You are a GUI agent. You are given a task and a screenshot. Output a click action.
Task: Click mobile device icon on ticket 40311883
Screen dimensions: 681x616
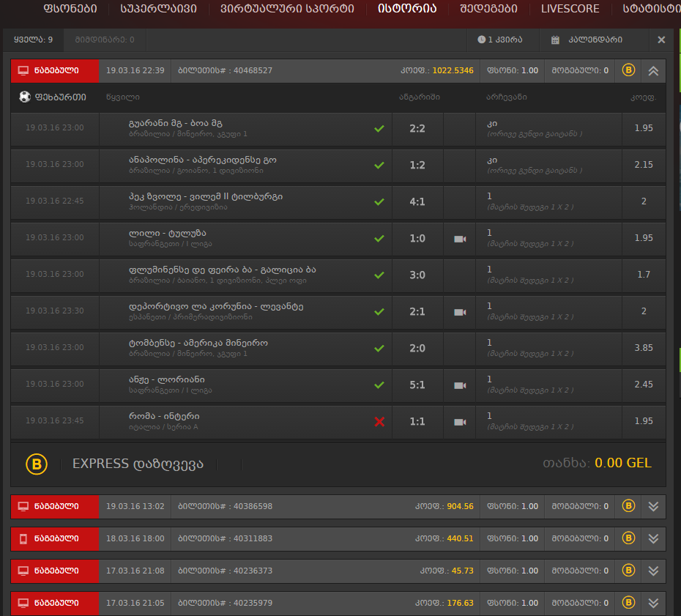pyautogui.click(x=23, y=538)
